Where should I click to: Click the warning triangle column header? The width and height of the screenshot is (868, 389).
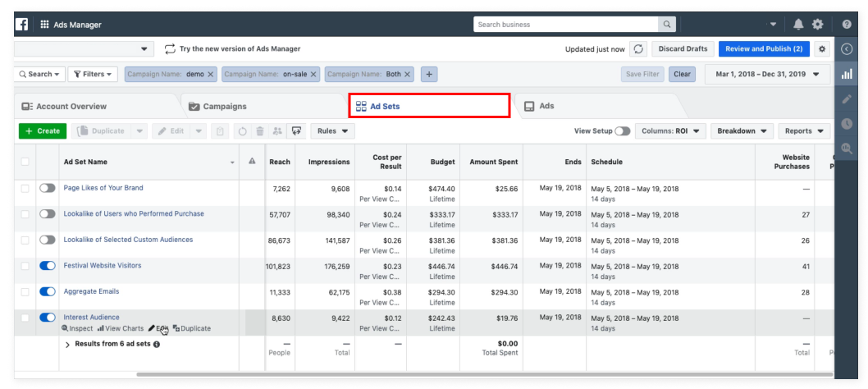pos(252,161)
